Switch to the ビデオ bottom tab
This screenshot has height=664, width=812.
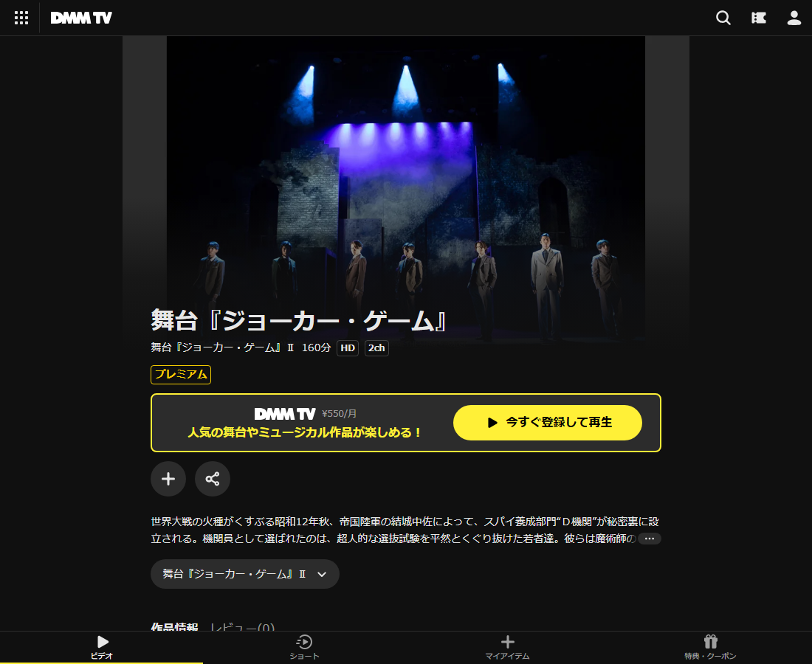pyautogui.click(x=102, y=647)
